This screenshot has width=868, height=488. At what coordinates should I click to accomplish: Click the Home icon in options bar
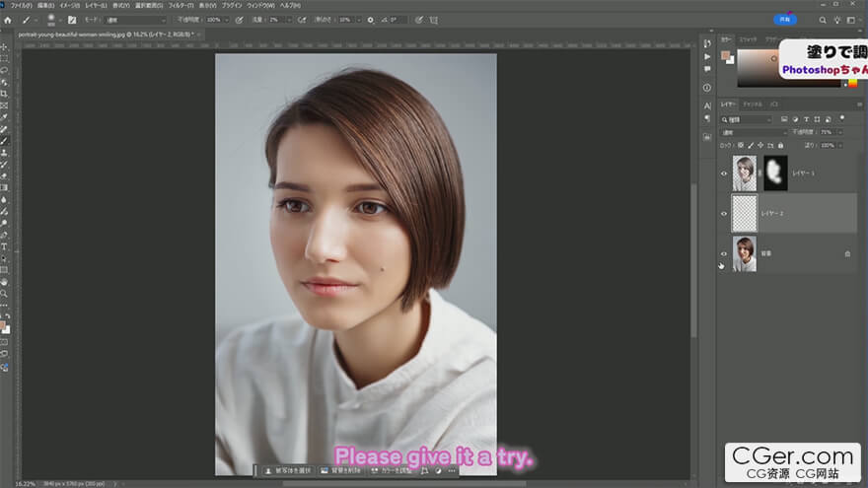(7, 19)
